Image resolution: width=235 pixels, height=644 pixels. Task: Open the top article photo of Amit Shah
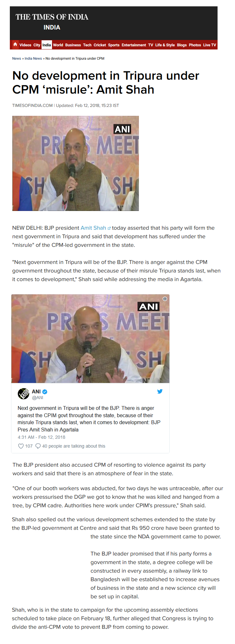point(75,163)
